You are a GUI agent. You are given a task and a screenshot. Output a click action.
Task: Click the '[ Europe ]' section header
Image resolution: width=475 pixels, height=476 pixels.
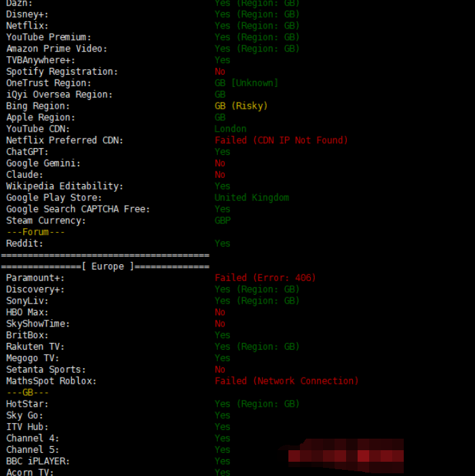pos(104,266)
